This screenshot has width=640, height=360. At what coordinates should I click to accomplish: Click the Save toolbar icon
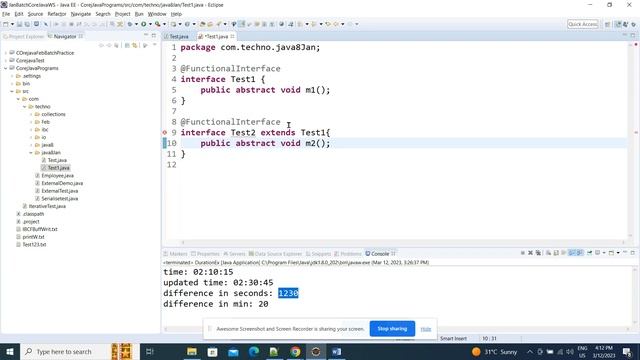[19, 24]
